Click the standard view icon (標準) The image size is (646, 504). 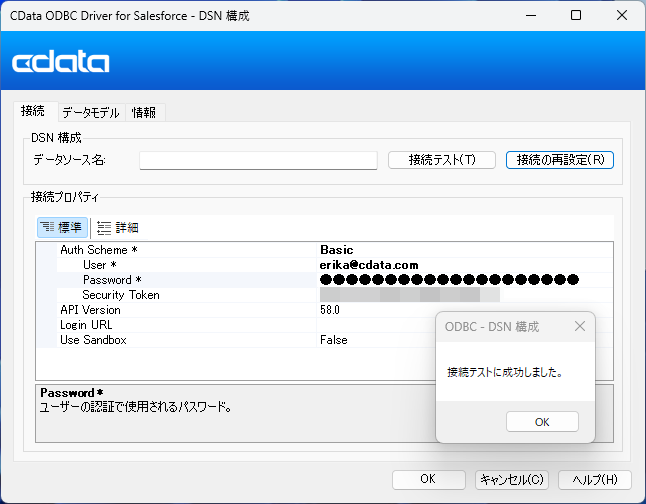click(x=62, y=227)
